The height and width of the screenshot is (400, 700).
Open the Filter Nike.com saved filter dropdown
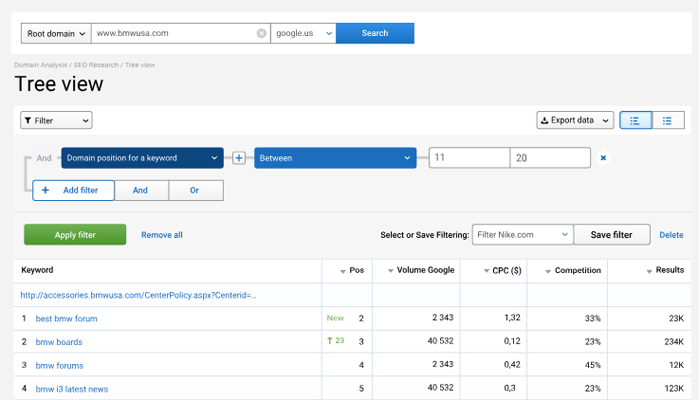pos(523,235)
